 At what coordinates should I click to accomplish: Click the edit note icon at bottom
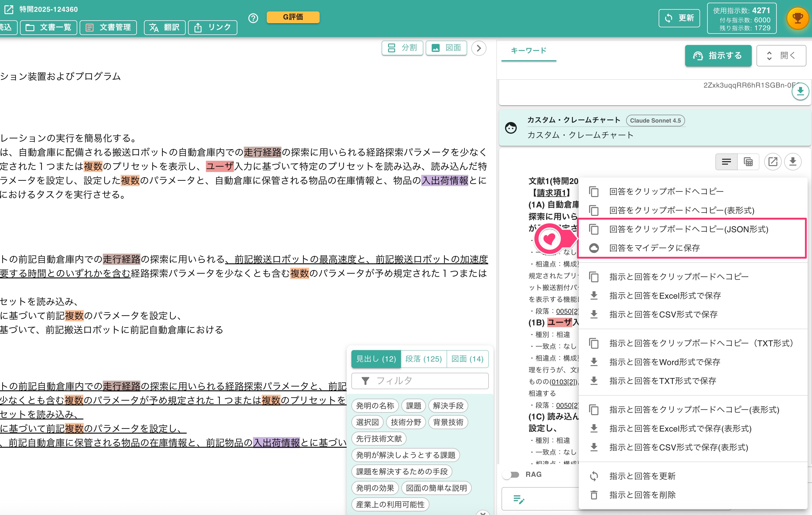click(x=519, y=499)
